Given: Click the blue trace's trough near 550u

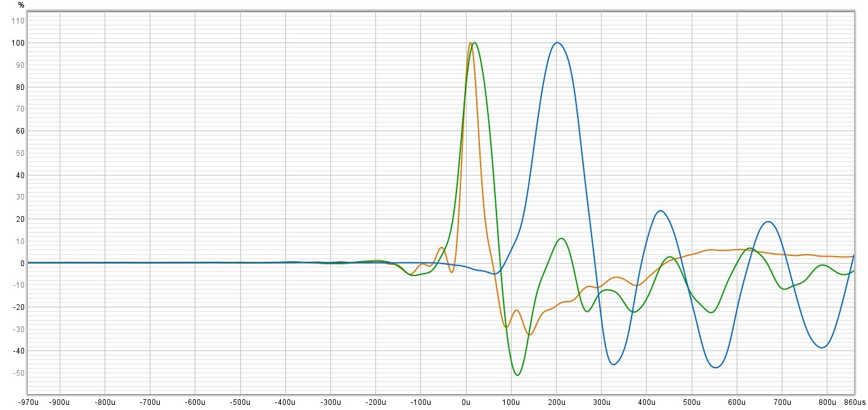Looking at the screenshot, I should (716, 368).
